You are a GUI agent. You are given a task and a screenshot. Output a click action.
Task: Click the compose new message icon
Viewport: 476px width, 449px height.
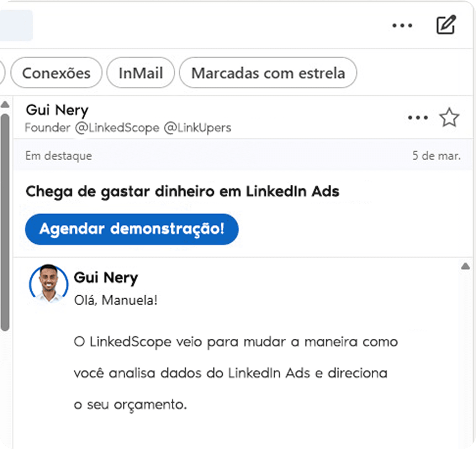446,25
